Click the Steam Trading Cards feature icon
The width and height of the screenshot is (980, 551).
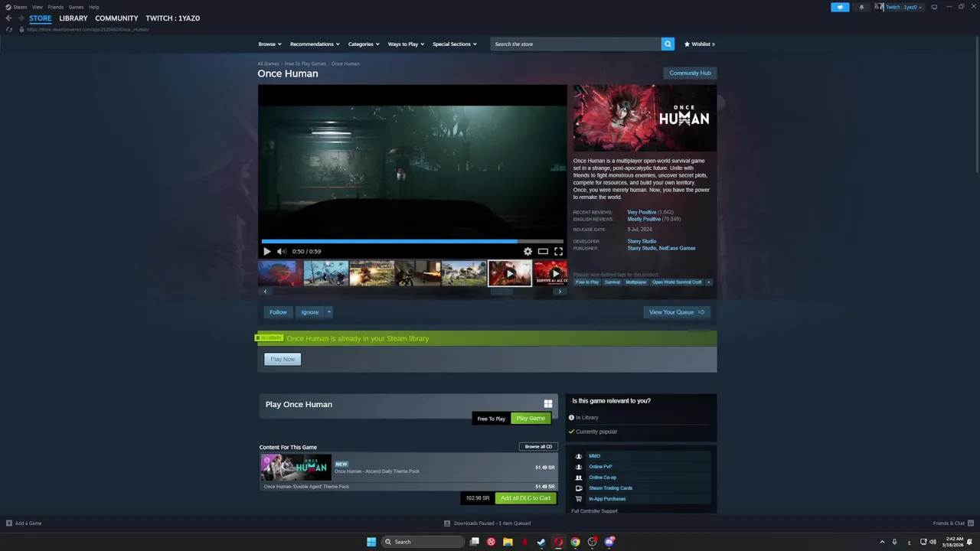click(579, 488)
